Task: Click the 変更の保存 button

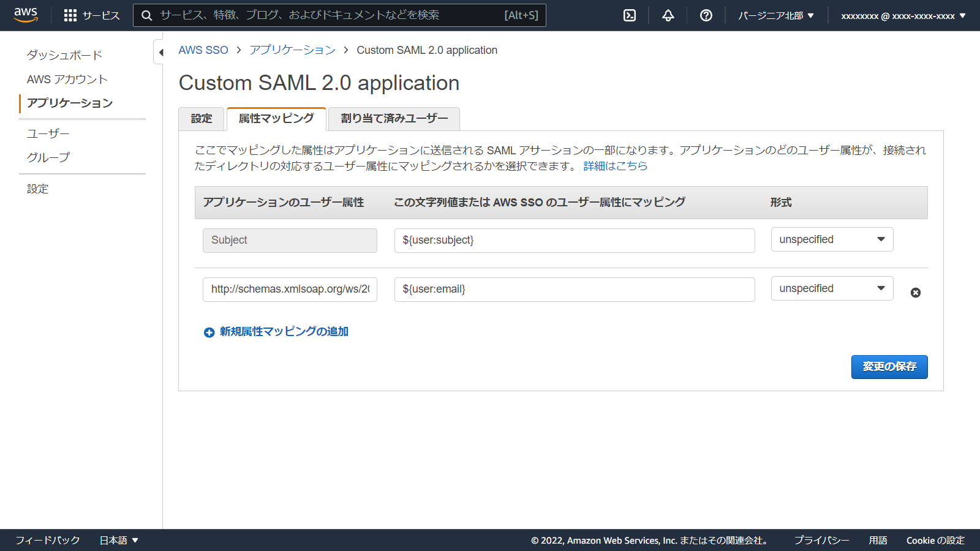Action: [x=889, y=367]
